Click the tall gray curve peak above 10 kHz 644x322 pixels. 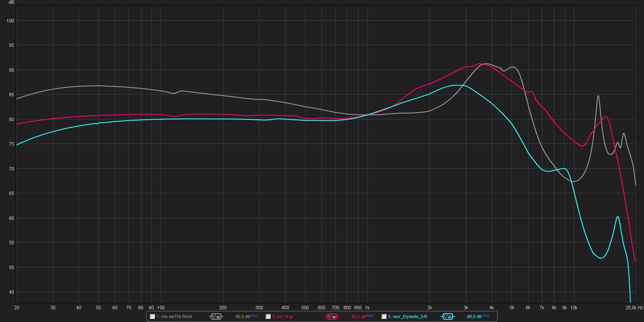click(598, 96)
